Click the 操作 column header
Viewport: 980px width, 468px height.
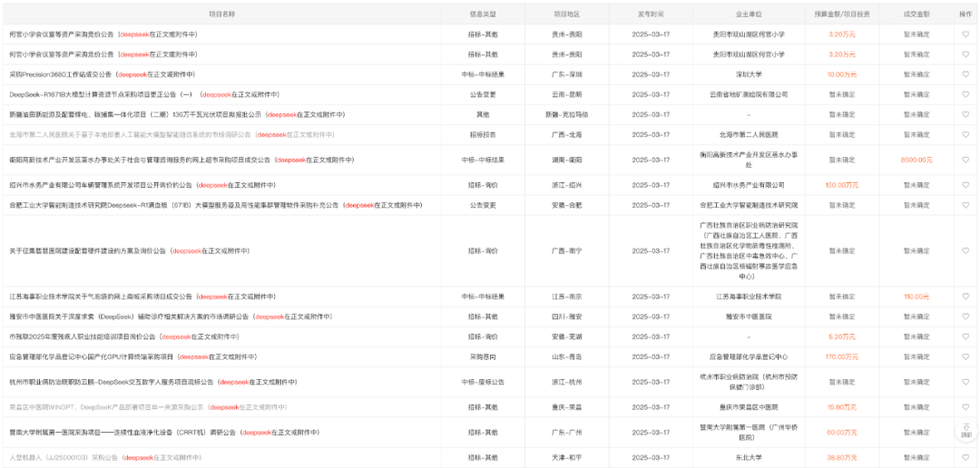(965, 14)
